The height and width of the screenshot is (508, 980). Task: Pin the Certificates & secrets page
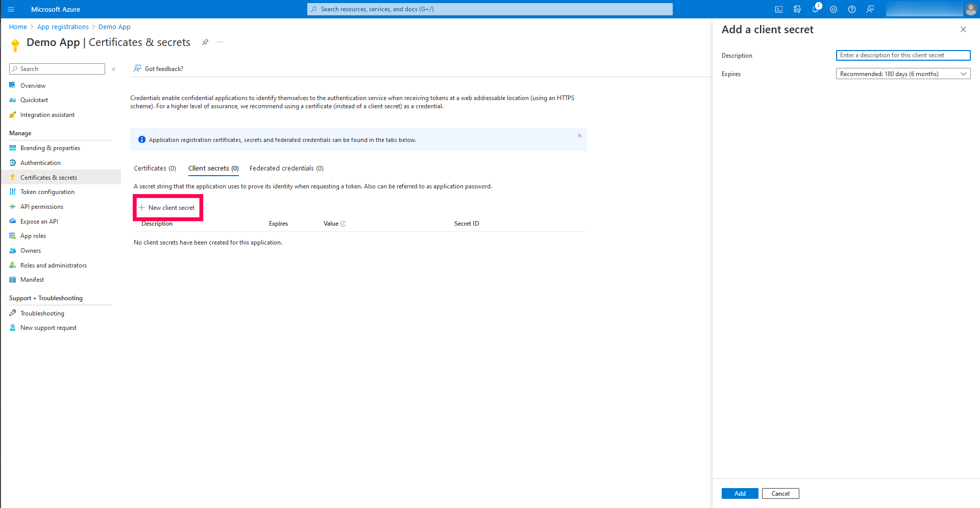pos(205,42)
